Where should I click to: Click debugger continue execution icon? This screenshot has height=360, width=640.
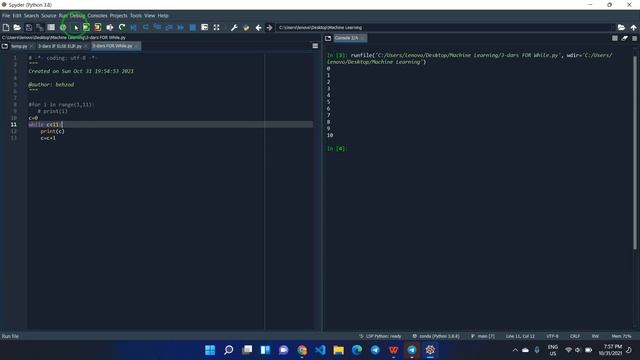(x=180, y=27)
